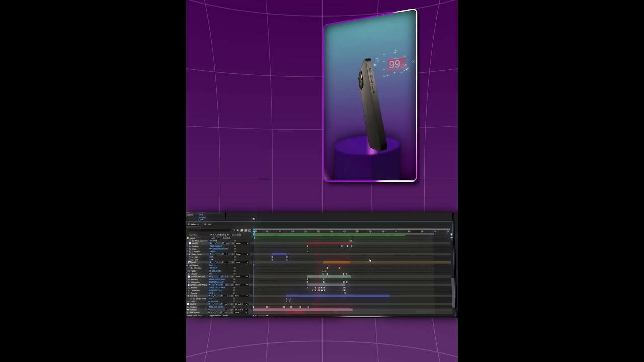Toggle the shy layers timeline switch
The height and width of the screenshot is (362, 644).
(x=238, y=230)
